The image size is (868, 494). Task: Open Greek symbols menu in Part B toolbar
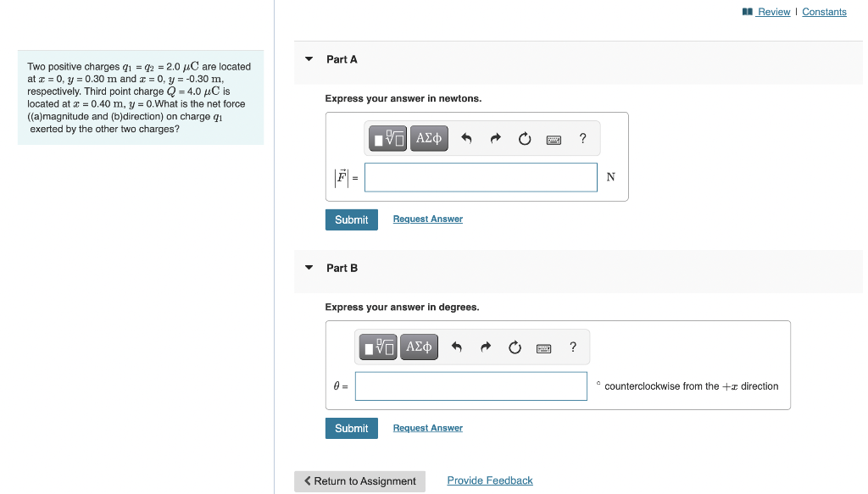pos(419,347)
